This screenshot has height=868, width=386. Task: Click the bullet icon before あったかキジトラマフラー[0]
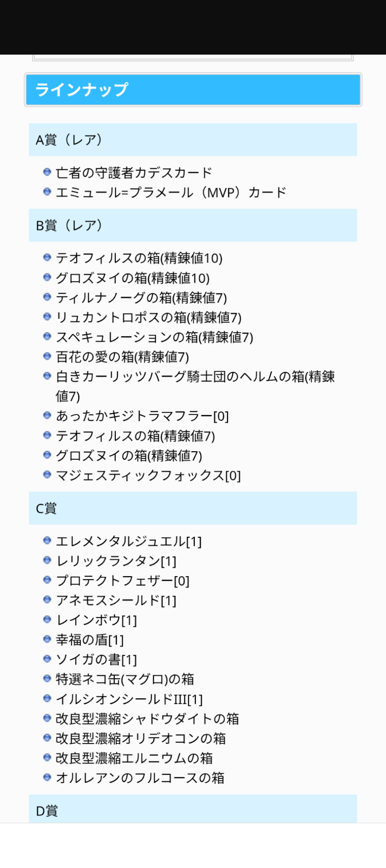point(47,415)
